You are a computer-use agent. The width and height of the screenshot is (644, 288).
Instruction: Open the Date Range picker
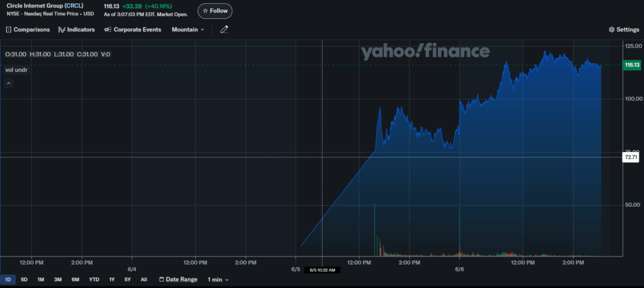(178, 279)
